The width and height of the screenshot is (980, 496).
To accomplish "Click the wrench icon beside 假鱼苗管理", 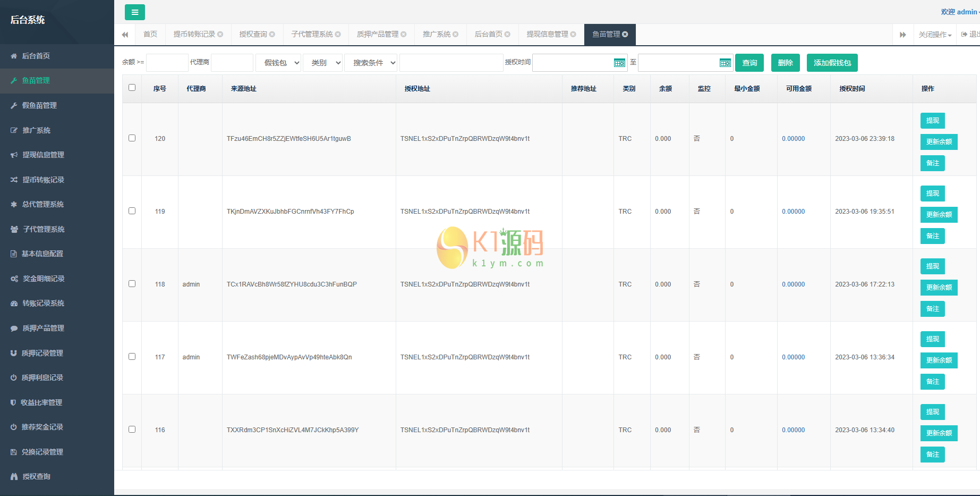I will [14, 105].
